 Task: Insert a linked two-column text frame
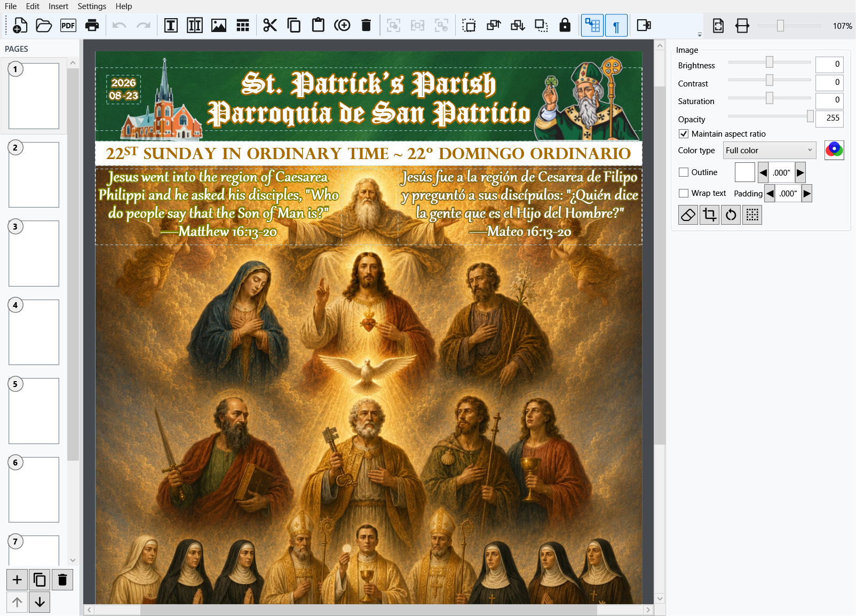tap(195, 25)
